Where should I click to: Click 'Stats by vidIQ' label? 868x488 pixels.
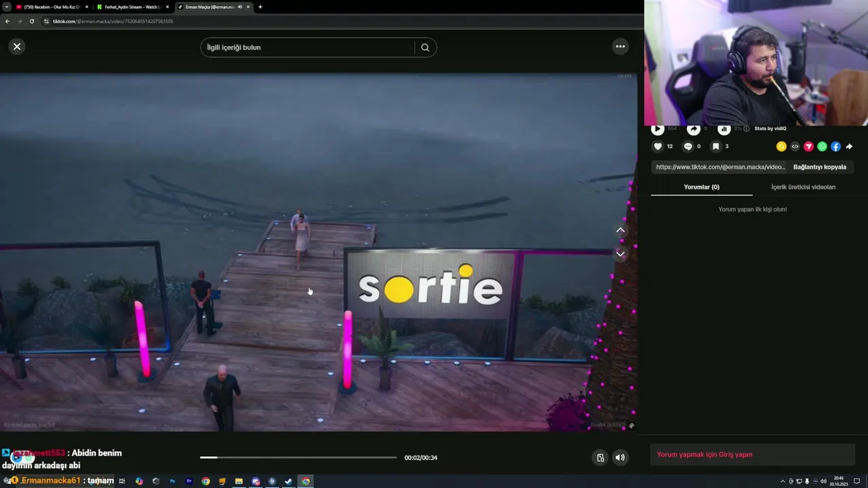pos(770,128)
